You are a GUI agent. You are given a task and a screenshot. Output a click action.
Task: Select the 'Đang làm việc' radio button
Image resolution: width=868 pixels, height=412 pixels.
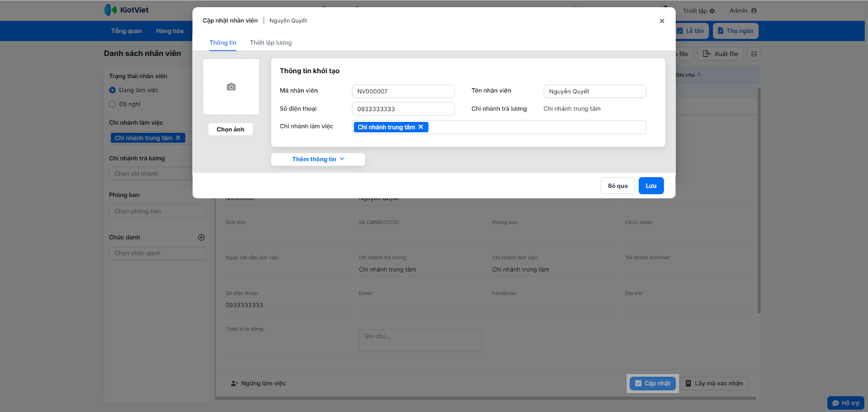tap(113, 90)
